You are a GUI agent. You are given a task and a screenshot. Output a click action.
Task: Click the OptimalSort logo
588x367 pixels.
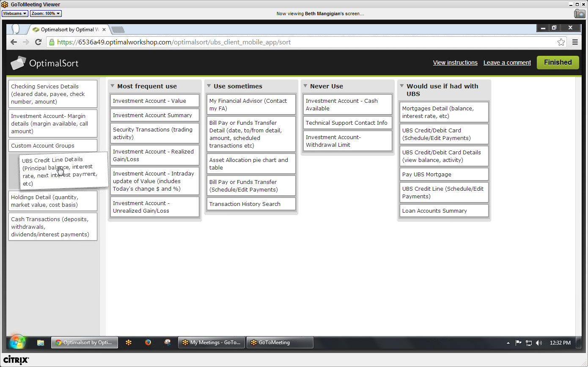pos(44,63)
